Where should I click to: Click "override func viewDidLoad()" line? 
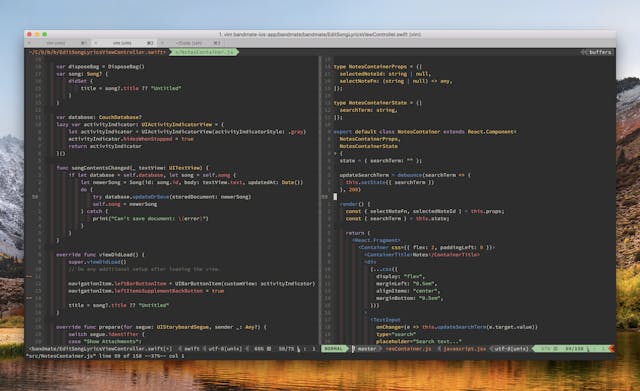100,255
